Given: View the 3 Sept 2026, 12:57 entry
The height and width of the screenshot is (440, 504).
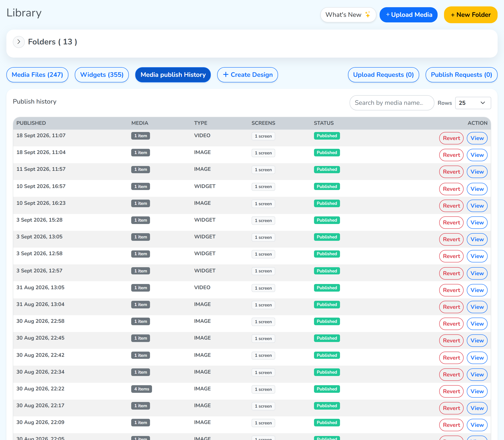Looking at the screenshot, I should pyautogui.click(x=477, y=273).
